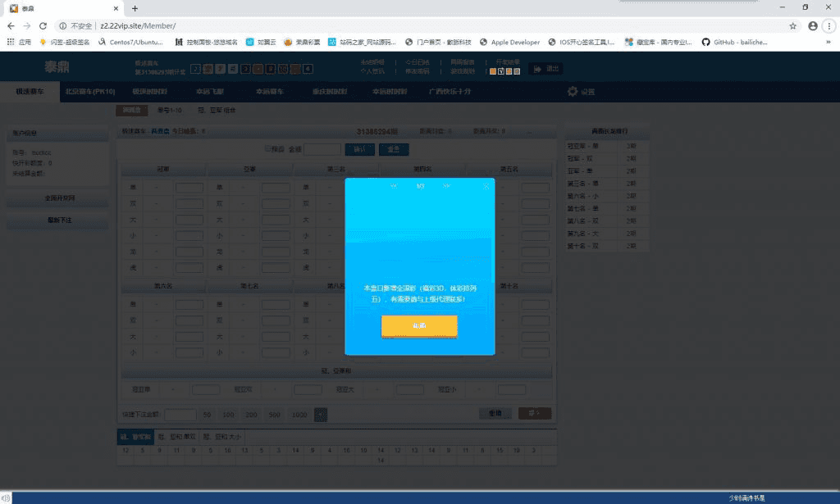Go to next notice arrow in popup

pos(446,186)
